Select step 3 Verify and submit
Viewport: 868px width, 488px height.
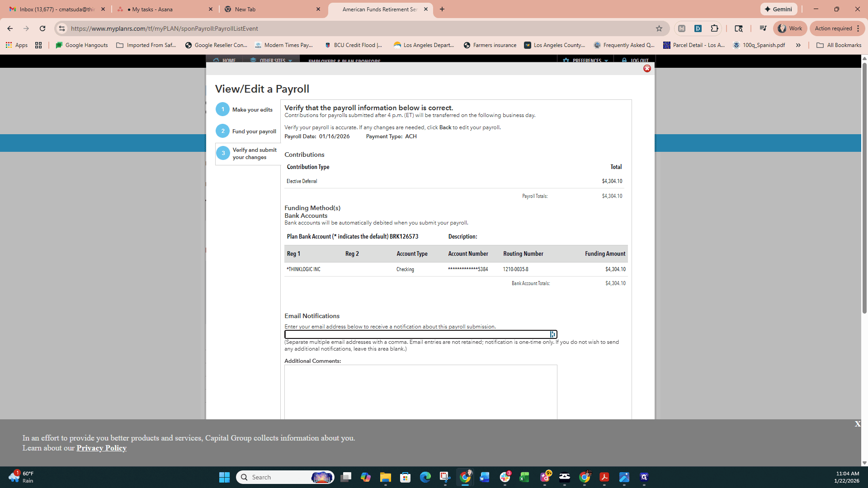247,154
